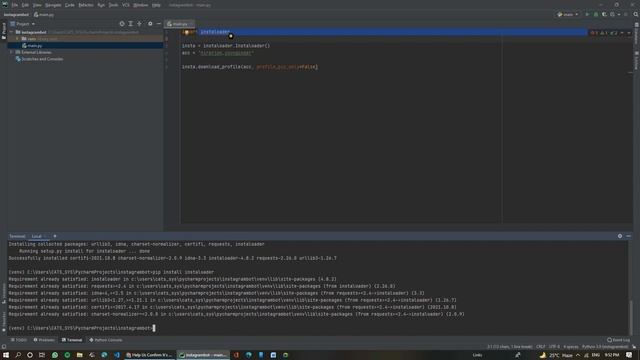640x360 pixels.
Task: Open the main run configuration dropdown
Action: [568, 15]
